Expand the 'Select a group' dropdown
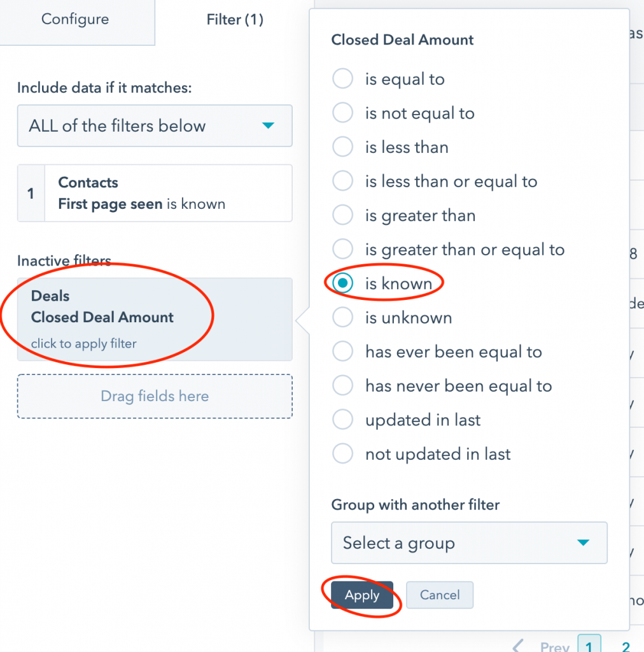644x652 pixels. (469, 543)
